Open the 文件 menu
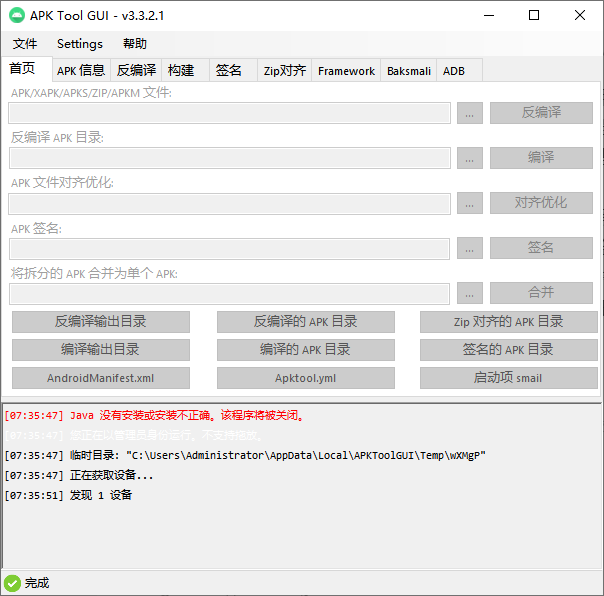This screenshot has height=596, width=604. click(25, 44)
